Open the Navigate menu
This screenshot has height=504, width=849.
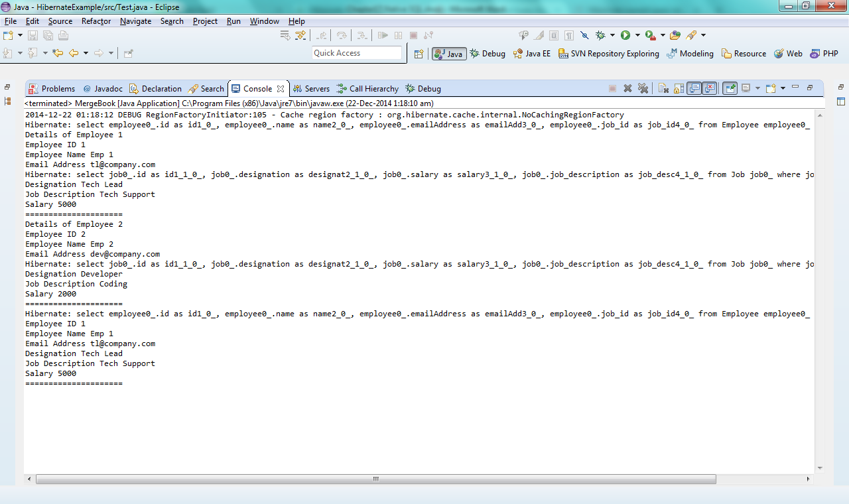click(x=135, y=21)
